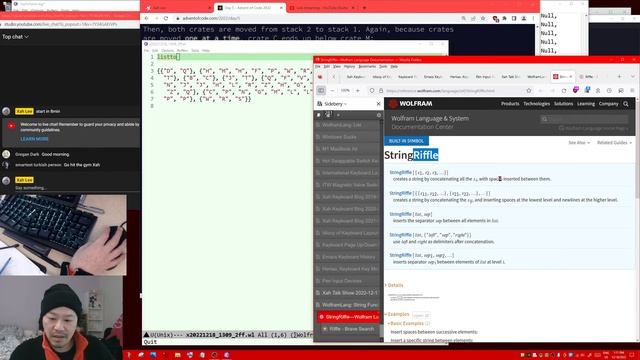Open Wolfram Products menu
This screenshot has width=640, height=360.
point(510,104)
